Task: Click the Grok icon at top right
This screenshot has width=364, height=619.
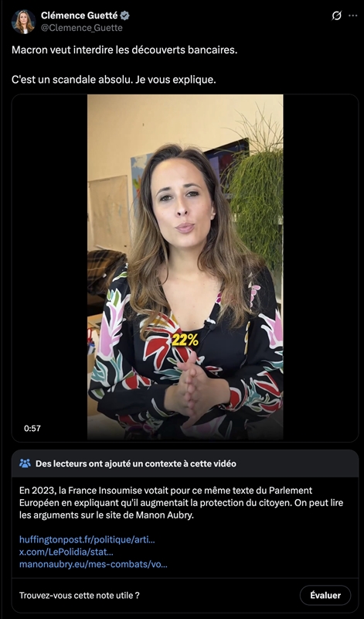Action: coord(336,15)
